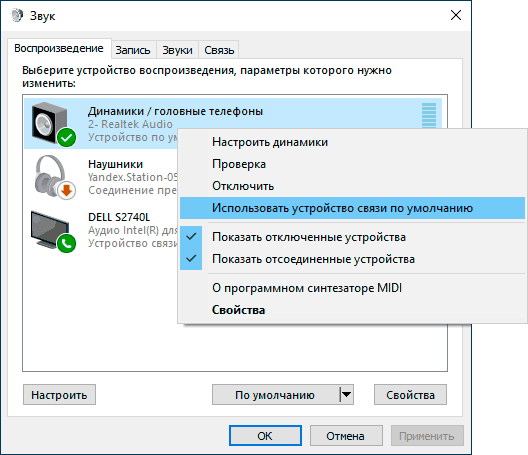The height and width of the screenshot is (455, 528).
Task: Switch to the Запись tab
Action: coord(133,50)
